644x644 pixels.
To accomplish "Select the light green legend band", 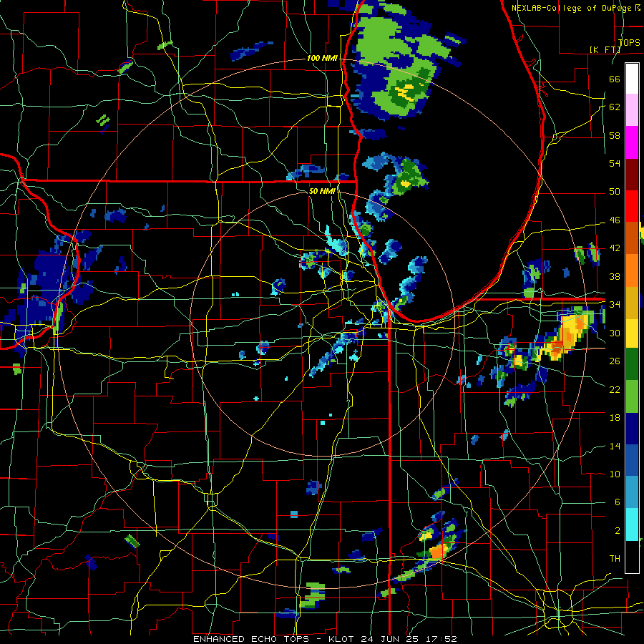I will [632, 396].
